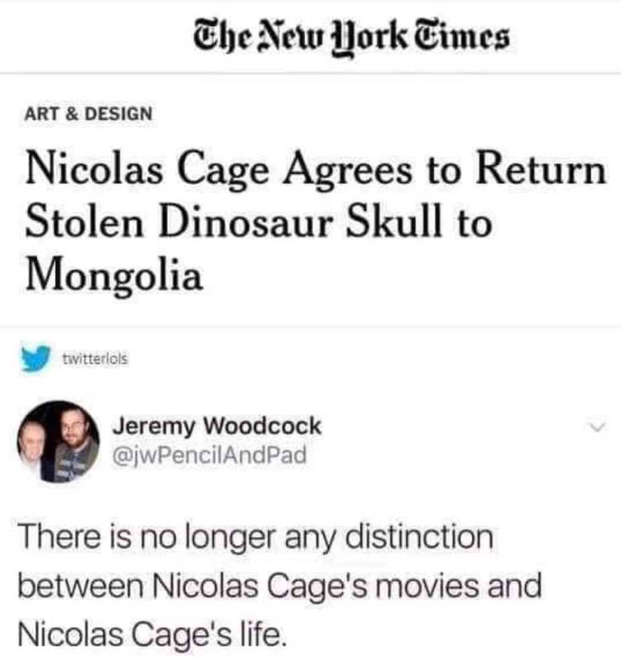Click The New York Times logo
Viewport: 621px width, 672px height.
click(351, 38)
